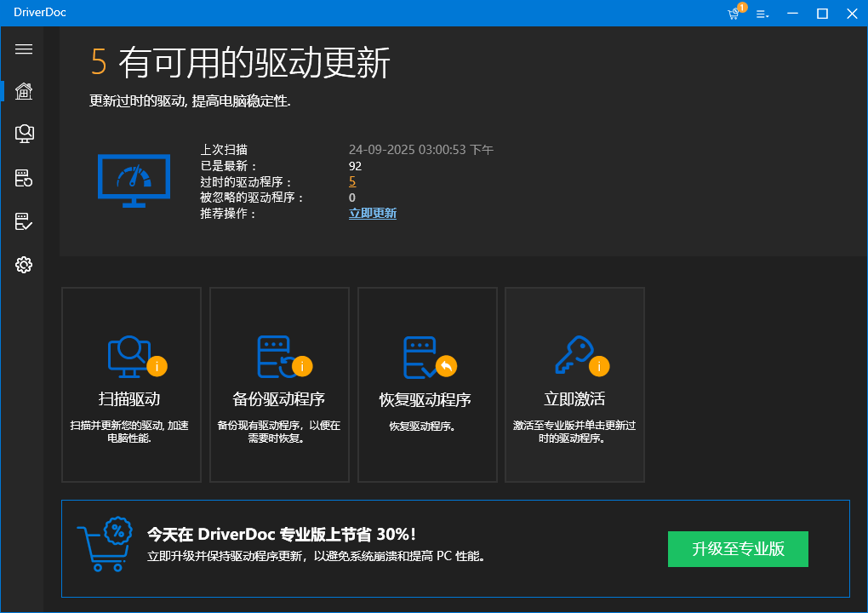Click the 扫描驱动 magnifier icon
This screenshot has width=868, height=613.
pyautogui.click(x=130, y=356)
